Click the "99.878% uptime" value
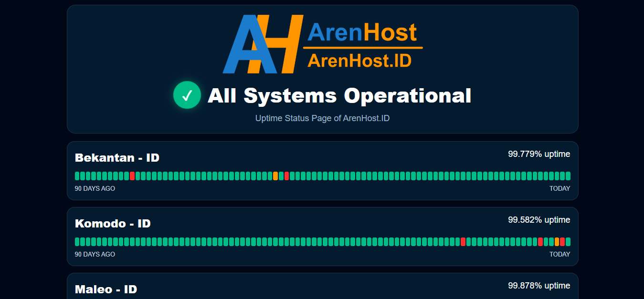This screenshot has height=299, width=644. tap(539, 286)
